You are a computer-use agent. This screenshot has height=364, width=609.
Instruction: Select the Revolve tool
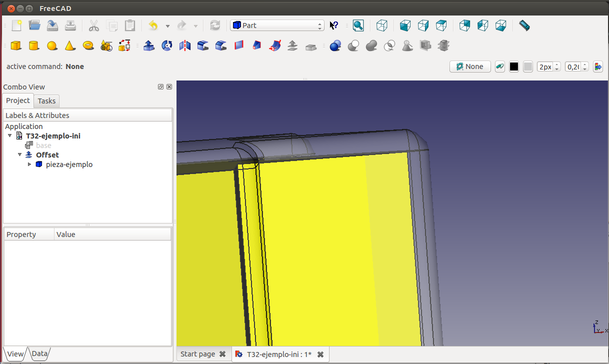[167, 46]
